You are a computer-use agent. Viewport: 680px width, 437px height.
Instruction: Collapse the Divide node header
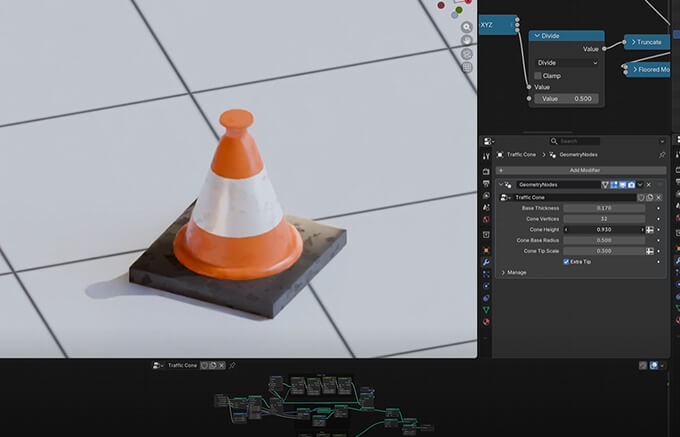point(535,36)
